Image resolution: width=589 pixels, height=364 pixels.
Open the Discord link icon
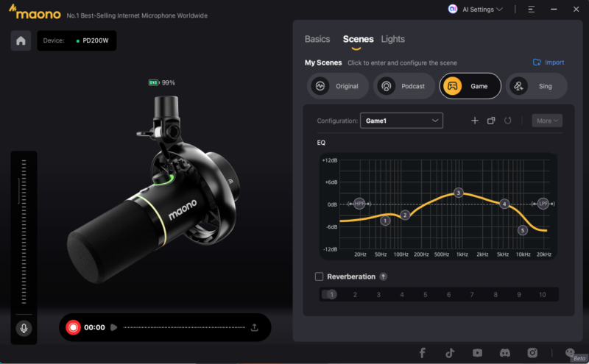click(x=505, y=353)
